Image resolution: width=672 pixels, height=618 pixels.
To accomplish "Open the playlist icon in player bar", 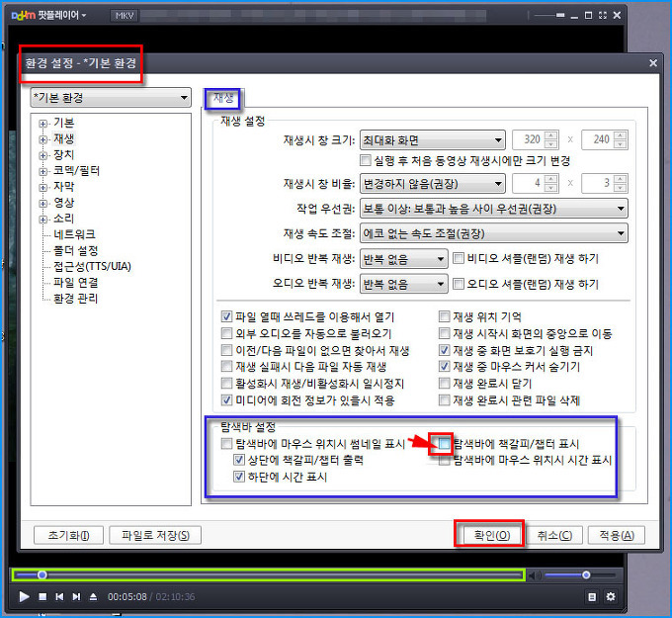I will pos(592,596).
